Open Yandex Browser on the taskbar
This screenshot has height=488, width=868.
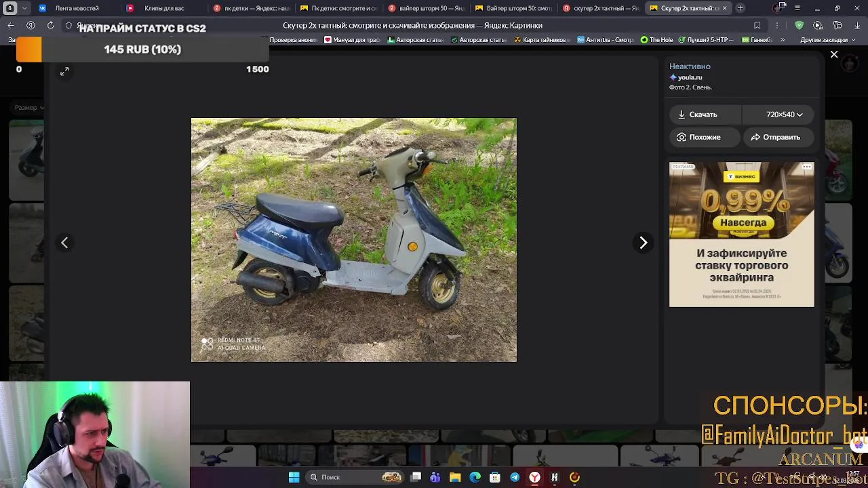(x=534, y=477)
